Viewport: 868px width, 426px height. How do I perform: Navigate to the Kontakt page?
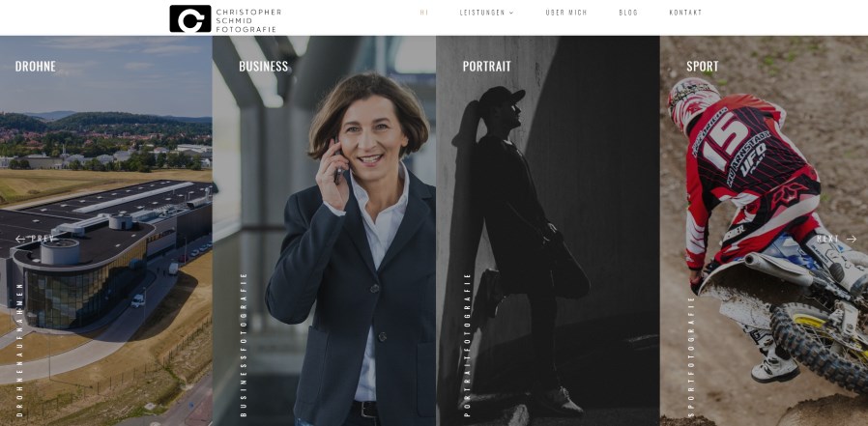(x=685, y=13)
